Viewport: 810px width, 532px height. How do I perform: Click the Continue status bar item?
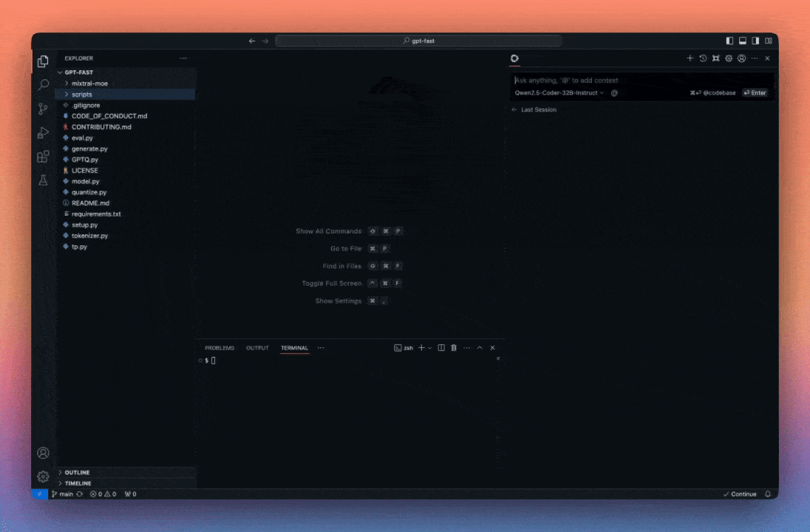tap(740, 494)
